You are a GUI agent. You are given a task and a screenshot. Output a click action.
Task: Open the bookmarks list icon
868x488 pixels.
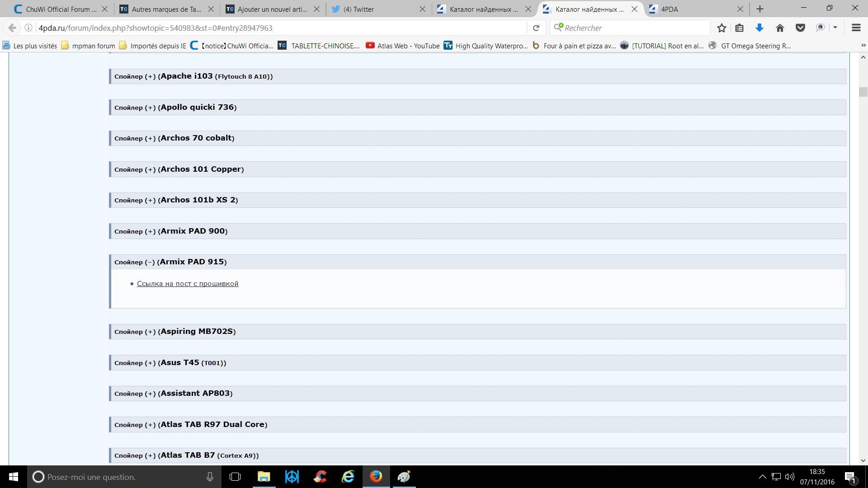(x=740, y=28)
